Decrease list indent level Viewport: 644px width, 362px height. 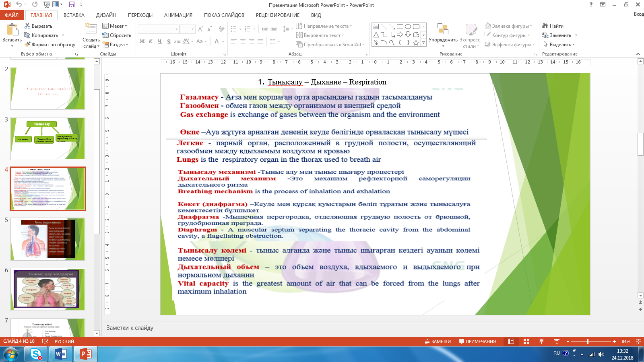pos(264,29)
